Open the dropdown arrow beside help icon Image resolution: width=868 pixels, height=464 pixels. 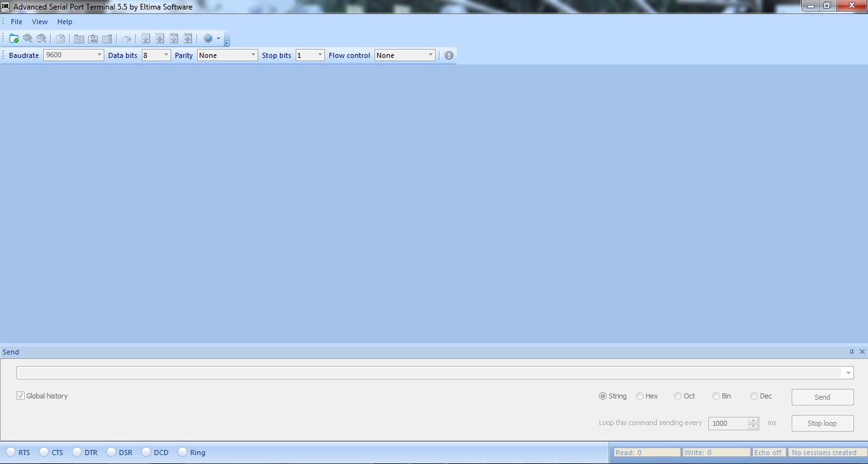click(218, 39)
